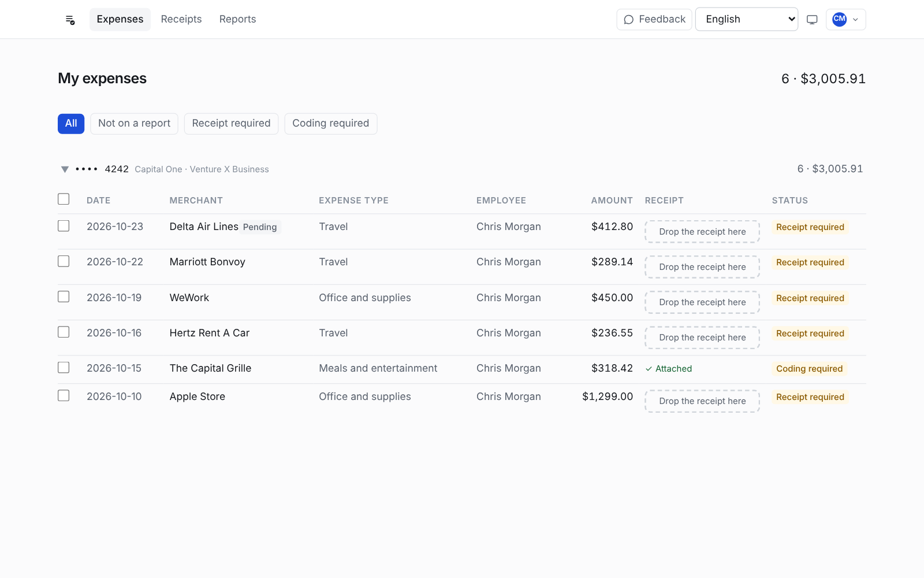Click receipt drop zone for Hertz Rent A Car
The image size is (924, 578).
pyautogui.click(x=702, y=338)
